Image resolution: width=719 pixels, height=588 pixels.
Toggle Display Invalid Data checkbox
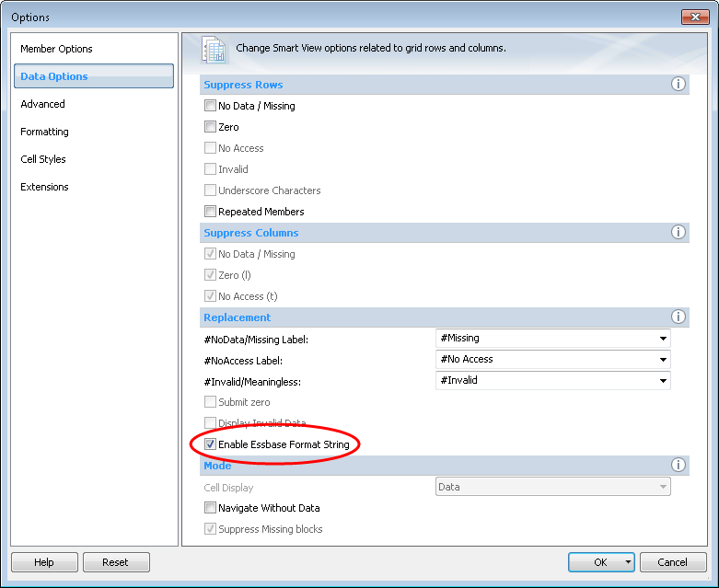click(x=210, y=422)
